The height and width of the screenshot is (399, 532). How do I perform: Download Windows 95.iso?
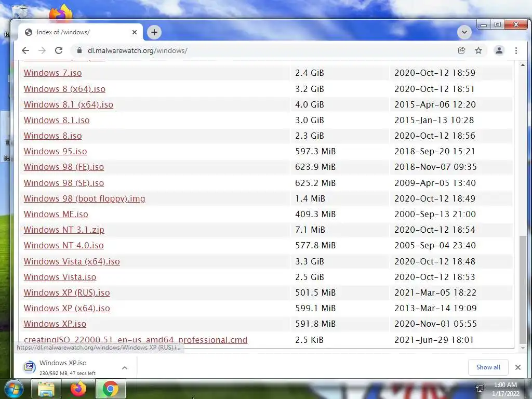pos(55,151)
